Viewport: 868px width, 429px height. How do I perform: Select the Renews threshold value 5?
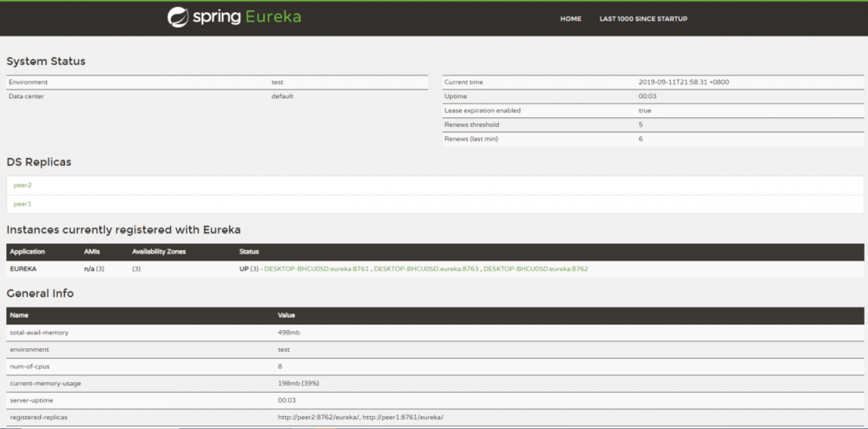[x=641, y=125]
